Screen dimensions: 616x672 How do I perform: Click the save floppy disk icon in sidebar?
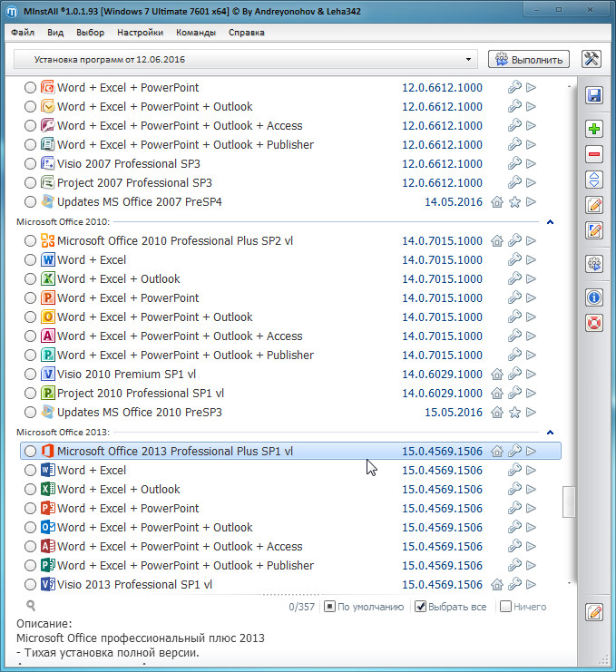594,95
